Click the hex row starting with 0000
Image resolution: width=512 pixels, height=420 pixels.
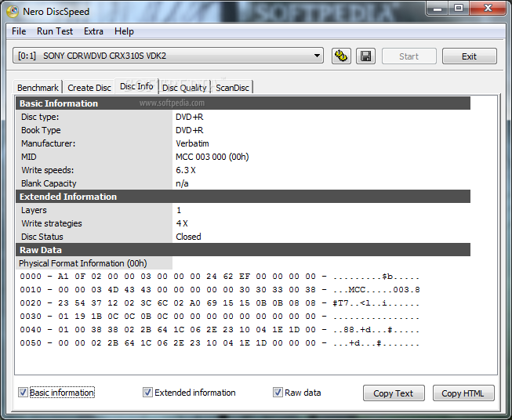pos(220,277)
